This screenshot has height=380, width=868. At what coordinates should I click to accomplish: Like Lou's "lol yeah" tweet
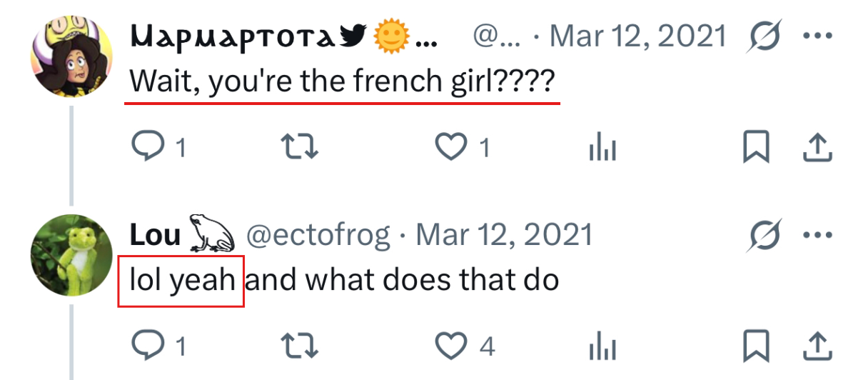450,346
